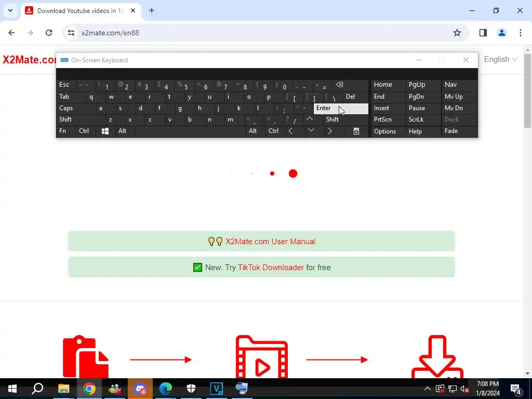Screen dimensions: 532x399
Task: Click the Enter key on On-Screen Keyboard
Action: pos(341,109)
